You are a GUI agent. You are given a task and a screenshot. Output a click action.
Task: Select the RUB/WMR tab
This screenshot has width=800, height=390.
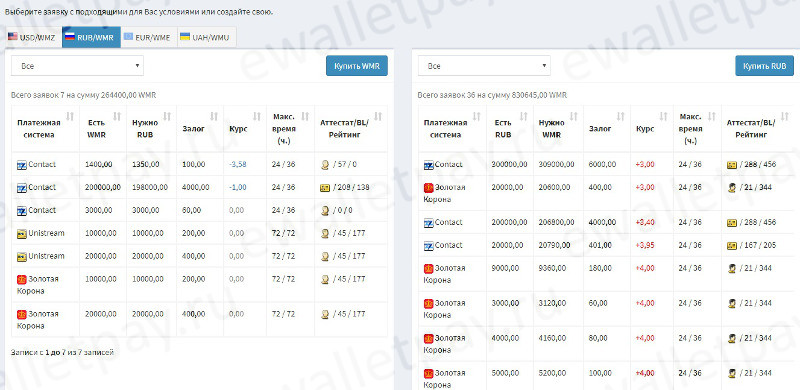91,37
